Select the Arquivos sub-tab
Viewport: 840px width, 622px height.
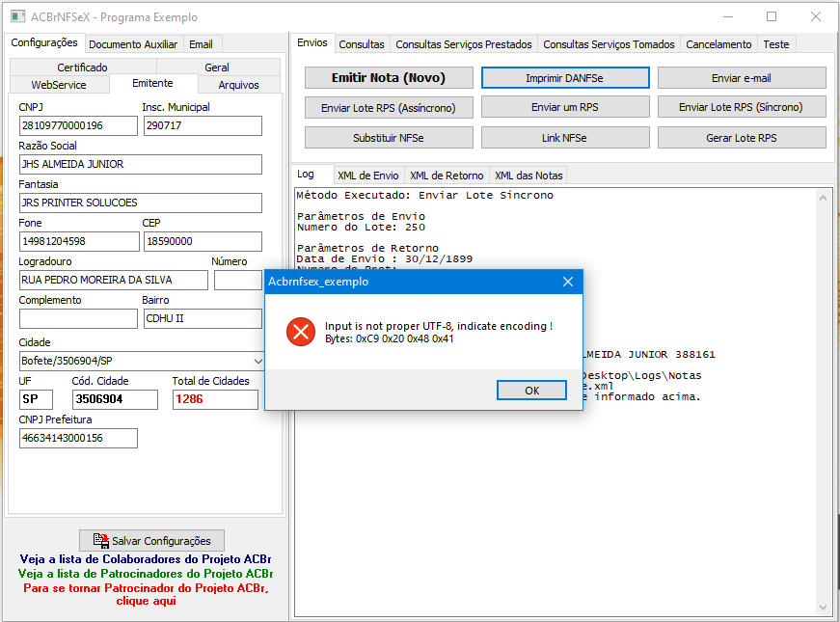point(238,85)
